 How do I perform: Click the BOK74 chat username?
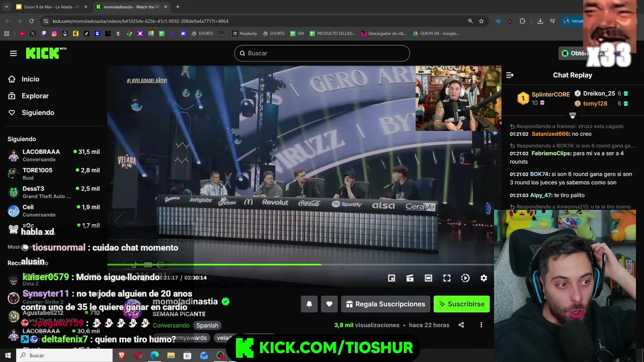pos(539,174)
